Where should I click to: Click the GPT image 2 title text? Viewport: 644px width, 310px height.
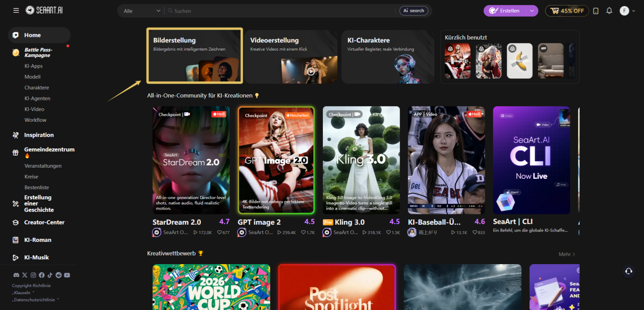tap(259, 222)
